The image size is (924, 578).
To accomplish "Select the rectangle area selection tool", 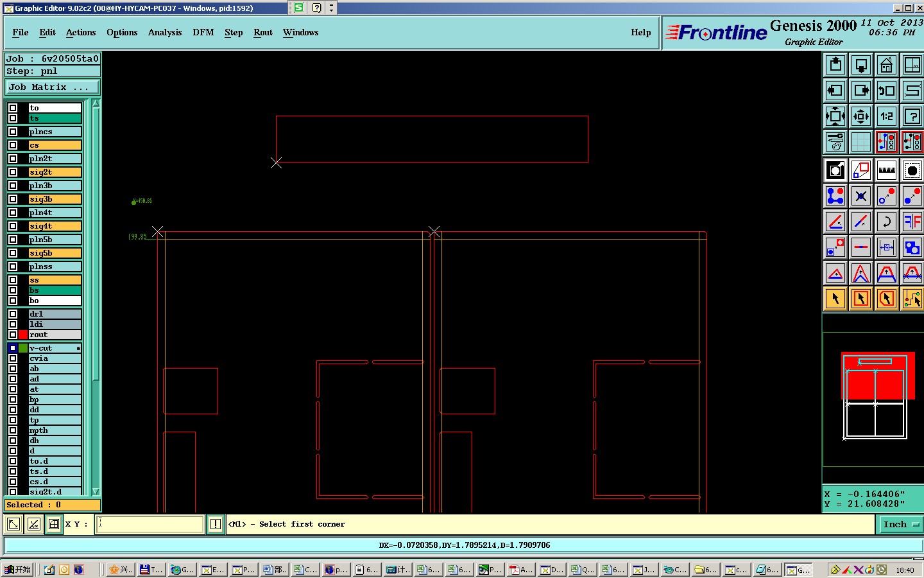I will click(x=861, y=299).
